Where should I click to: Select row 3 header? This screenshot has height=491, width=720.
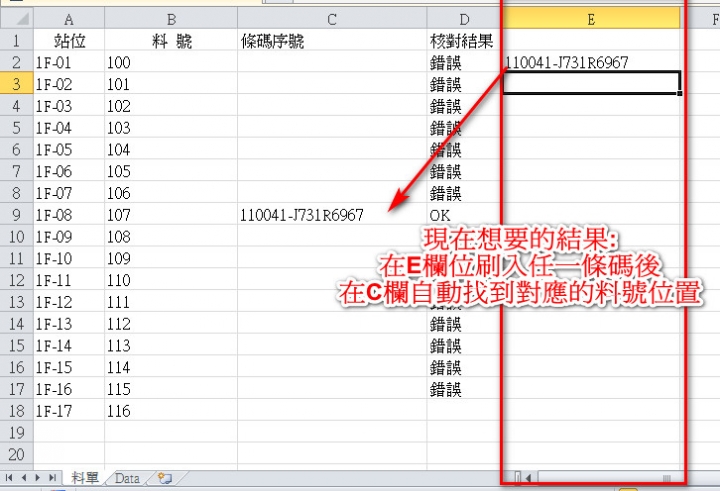(17, 84)
